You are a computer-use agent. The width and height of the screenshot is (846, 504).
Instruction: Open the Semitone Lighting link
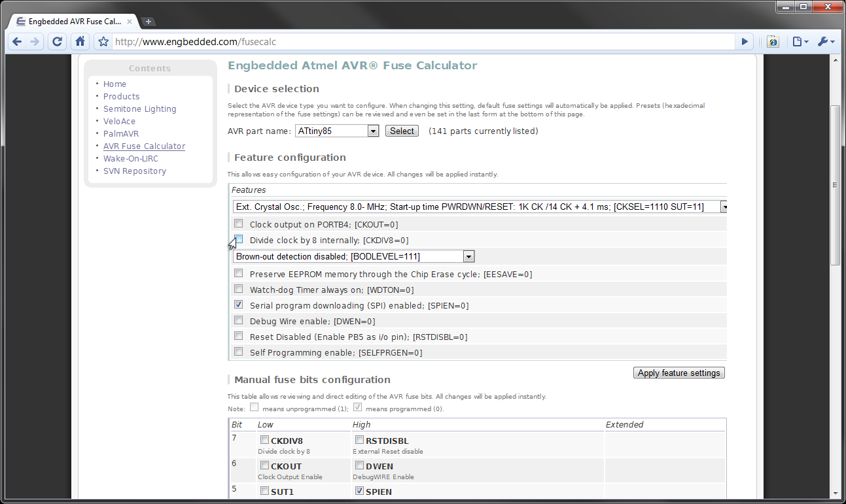coord(139,109)
